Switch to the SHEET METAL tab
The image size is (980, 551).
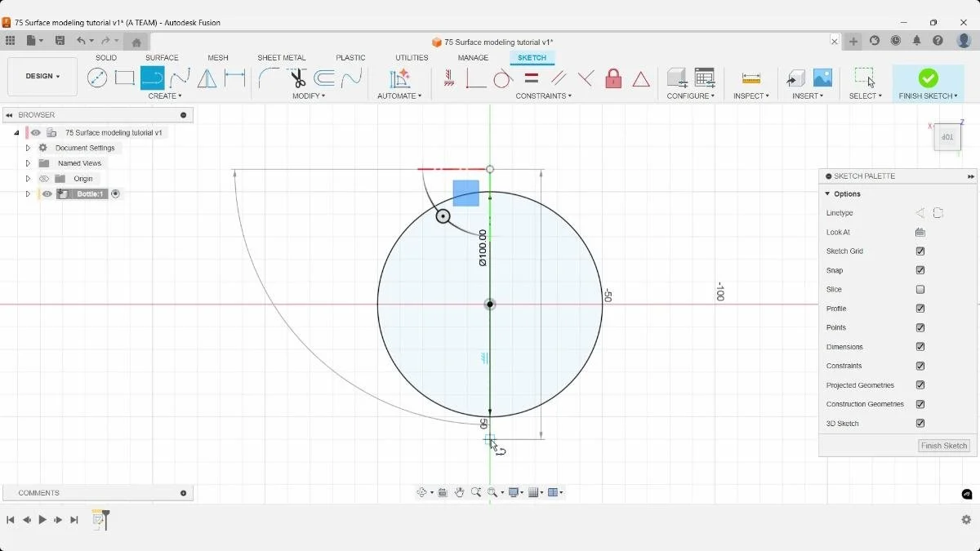282,58
